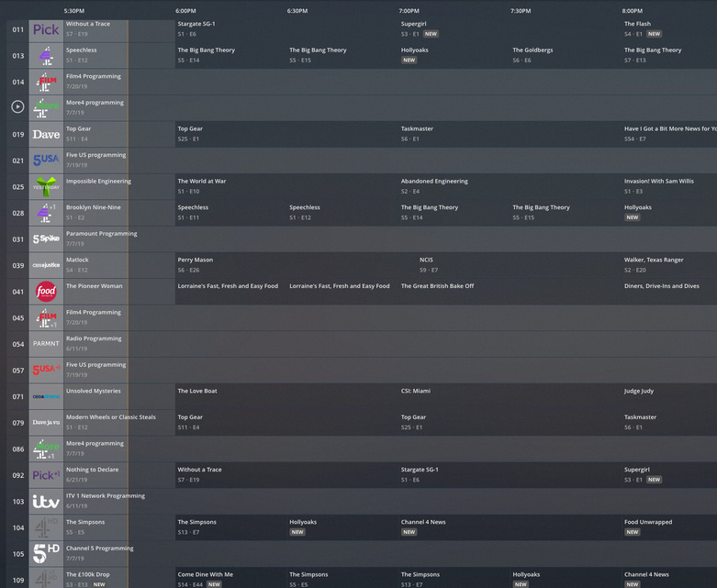
Task: Open The Love Boat on channel 071
Action: (286, 396)
